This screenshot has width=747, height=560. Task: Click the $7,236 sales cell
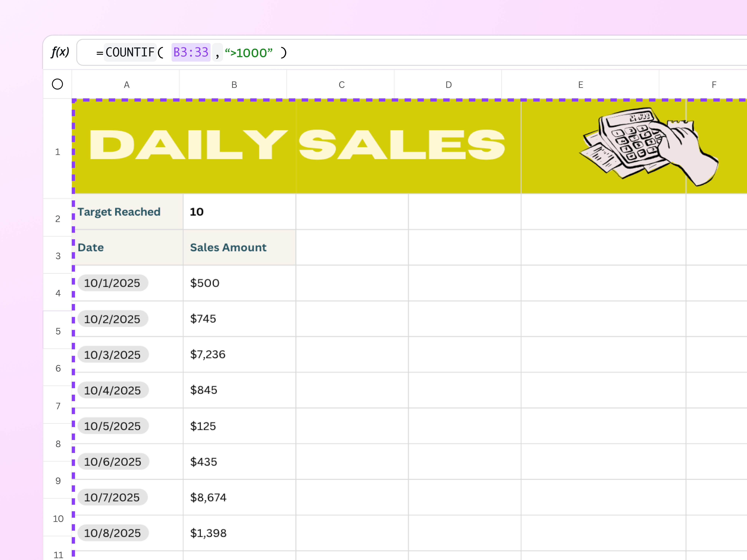point(239,354)
